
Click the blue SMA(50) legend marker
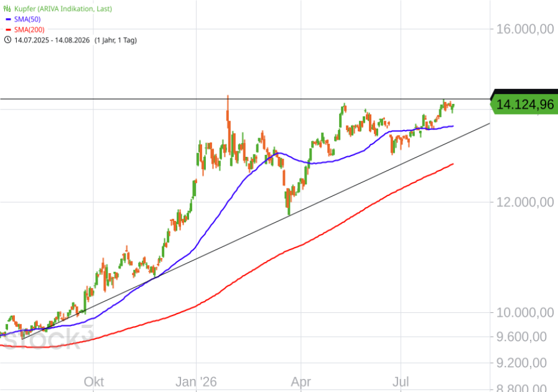click(9, 19)
